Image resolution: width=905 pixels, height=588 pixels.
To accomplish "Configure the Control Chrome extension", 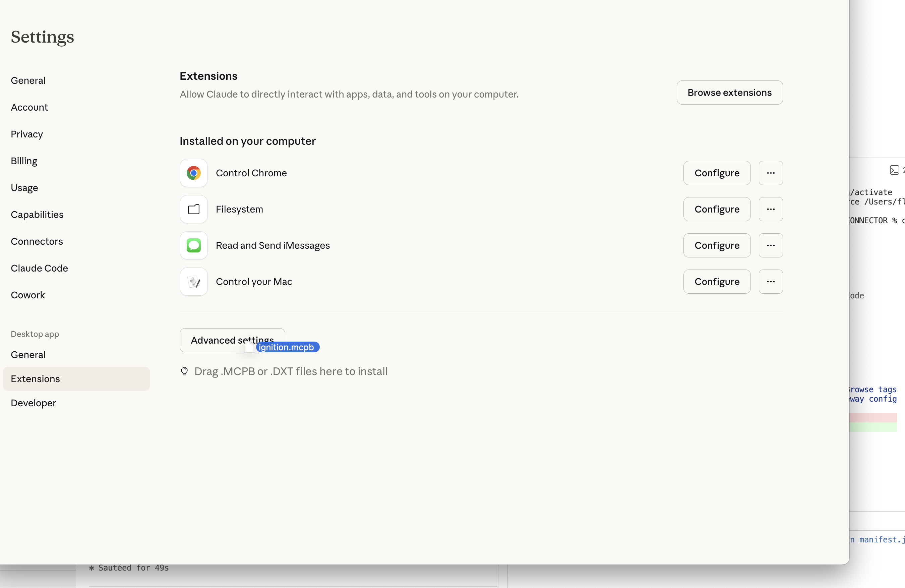I will pyautogui.click(x=717, y=173).
